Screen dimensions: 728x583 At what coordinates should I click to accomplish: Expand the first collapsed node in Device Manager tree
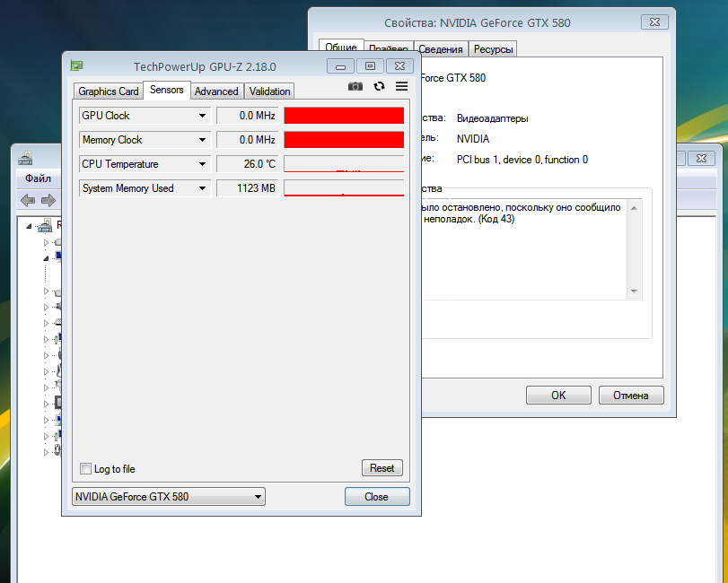(46, 242)
